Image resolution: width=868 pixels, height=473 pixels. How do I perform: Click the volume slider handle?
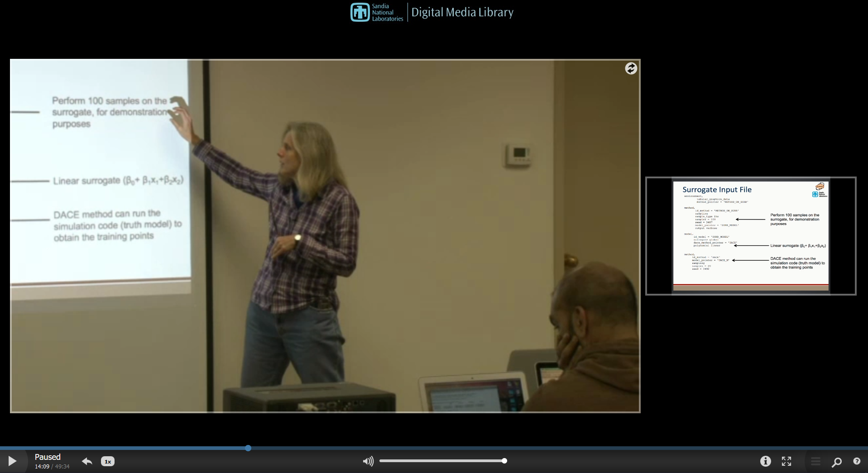[x=504, y=461]
